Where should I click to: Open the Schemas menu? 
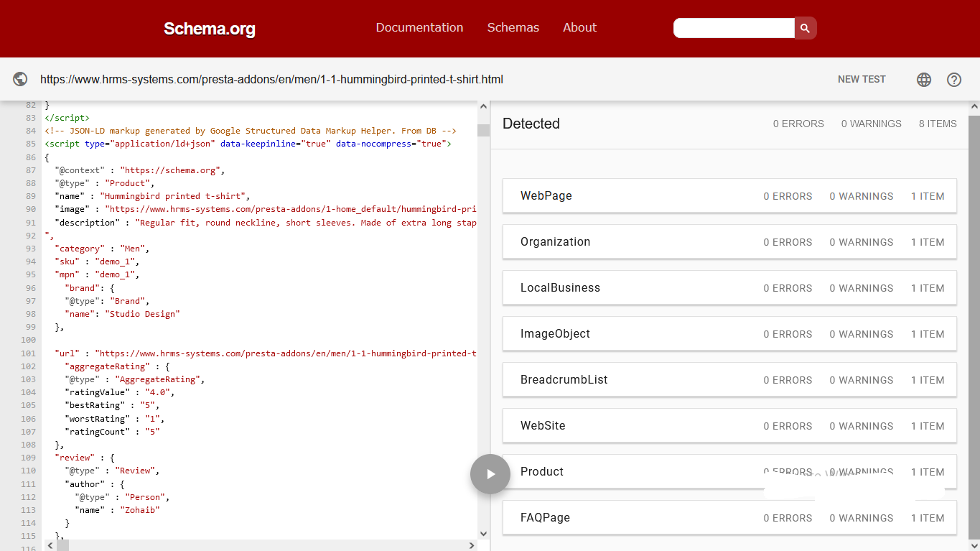tap(513, 27)
